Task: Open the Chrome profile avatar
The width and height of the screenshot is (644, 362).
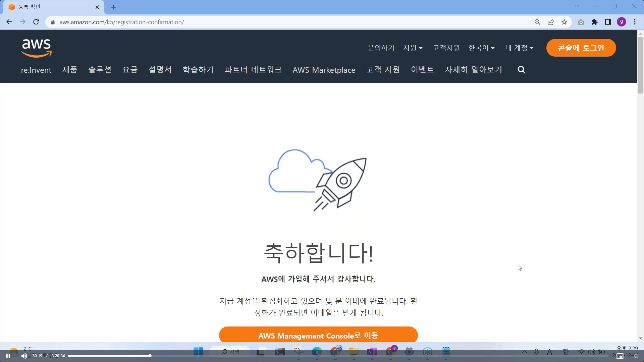Action: pos(621,22)
